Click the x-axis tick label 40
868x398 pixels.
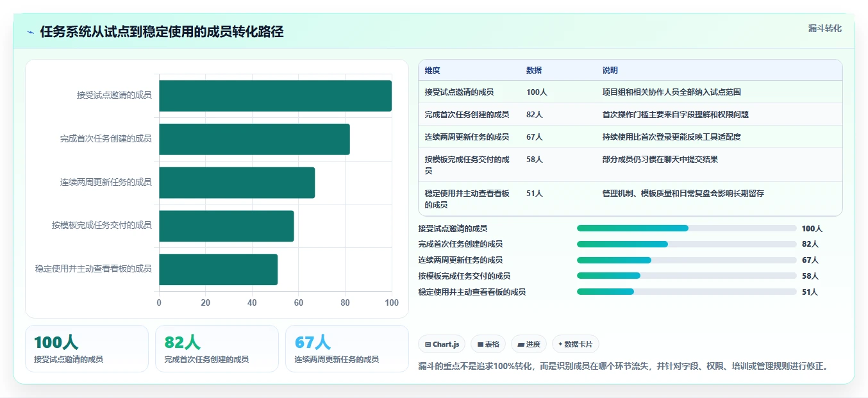pos(252,303)
